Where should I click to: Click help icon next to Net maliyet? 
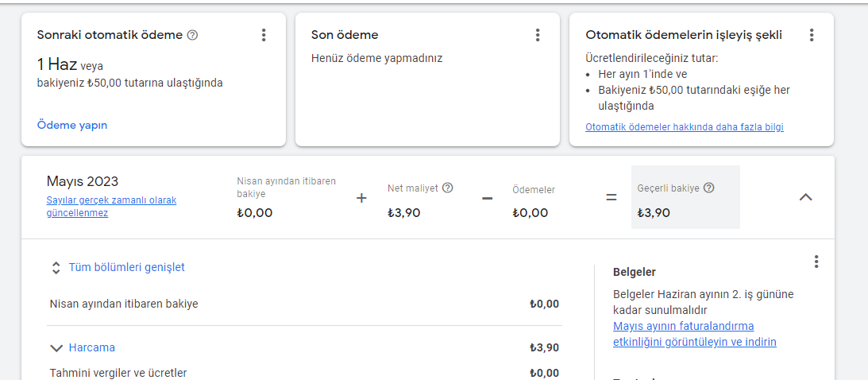point(448,188)
